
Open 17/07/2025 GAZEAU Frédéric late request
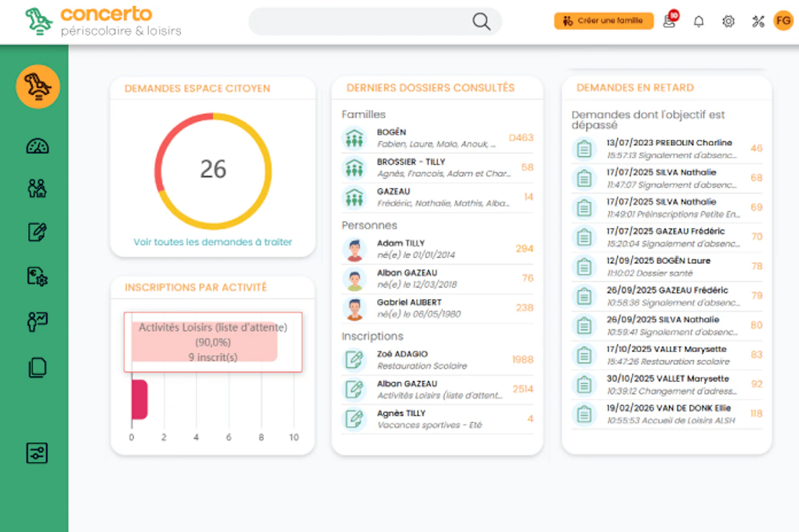click(x=667, y=238)
